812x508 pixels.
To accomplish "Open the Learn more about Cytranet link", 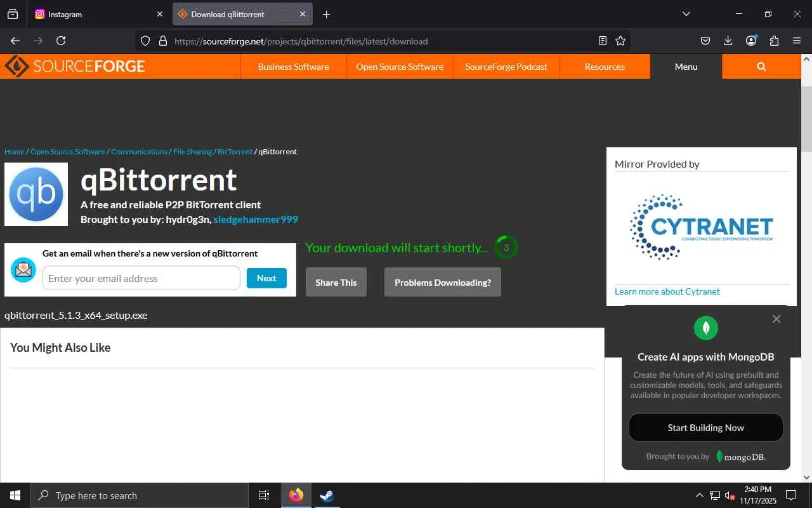I will pyautogui.click(x=667, y=291).
